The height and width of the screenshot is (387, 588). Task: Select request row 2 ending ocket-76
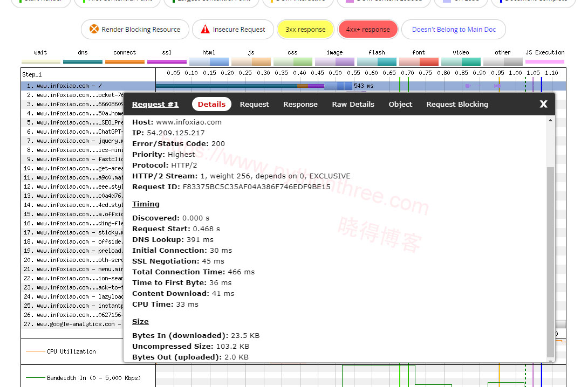72,95
